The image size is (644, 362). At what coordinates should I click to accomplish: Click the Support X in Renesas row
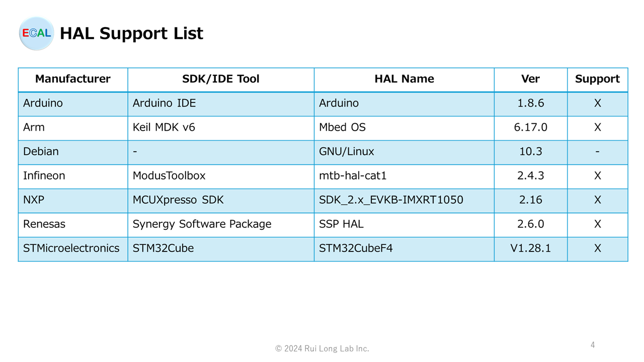[598, 224]
